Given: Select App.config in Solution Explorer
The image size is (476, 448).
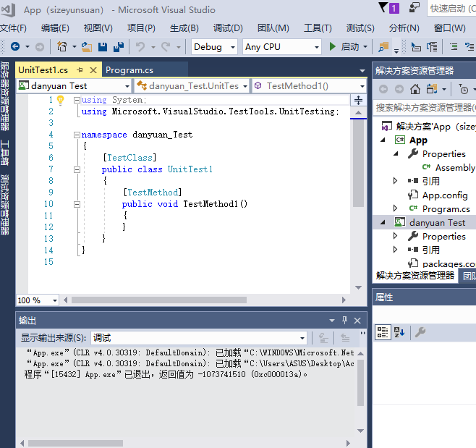Looking at the screenshot, I should point(445,195).
